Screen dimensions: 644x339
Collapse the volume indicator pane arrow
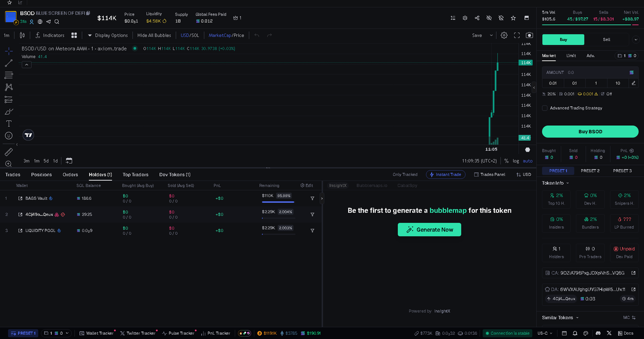[x=26, y=64]
